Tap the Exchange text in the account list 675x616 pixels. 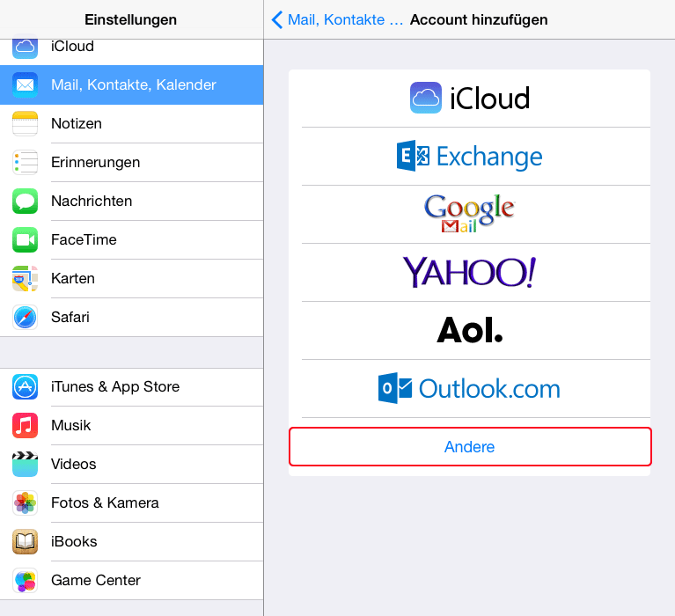pyautogui.click(x=489, y=158)
